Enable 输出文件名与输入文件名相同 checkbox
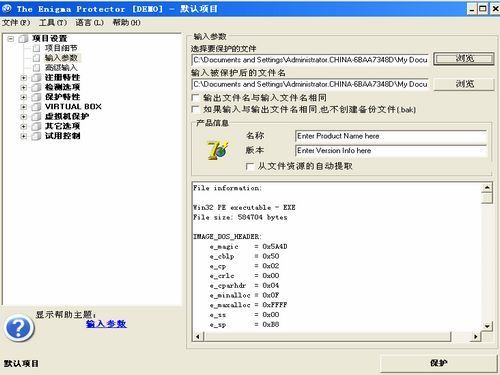This screenshot has height=375, width=500. coord(196,98)
